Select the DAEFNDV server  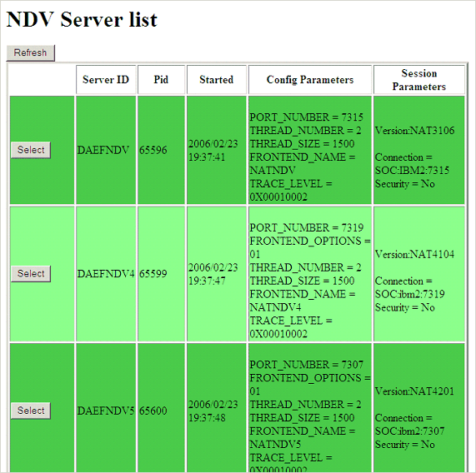(x=31, y=150)
